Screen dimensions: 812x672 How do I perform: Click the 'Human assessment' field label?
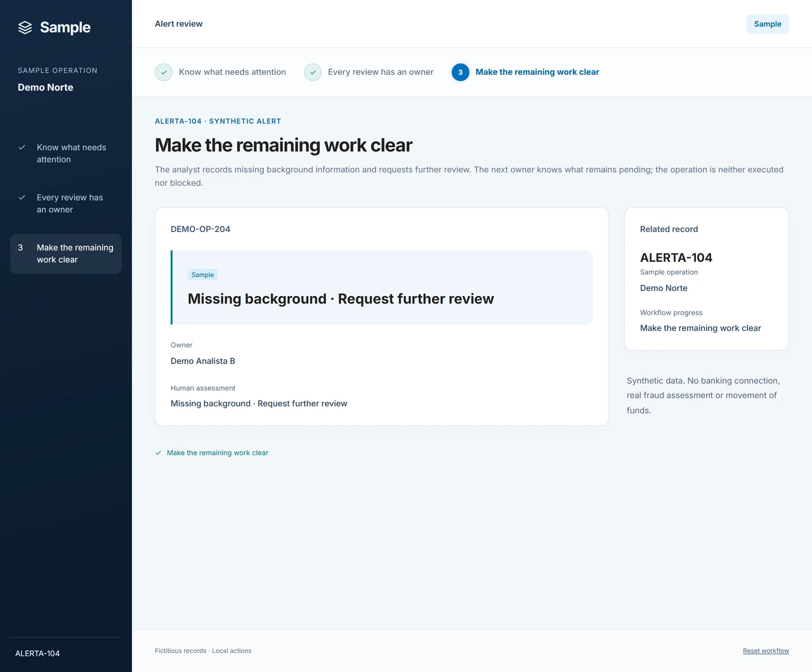[x=203, y=388]
